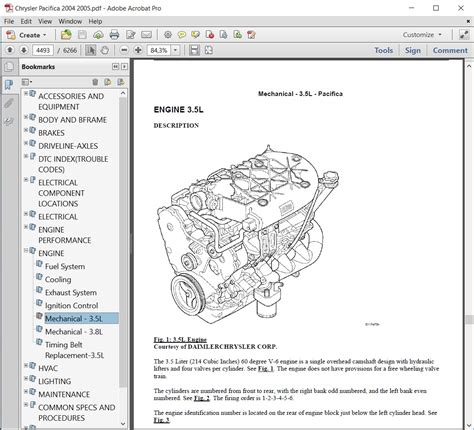Screen dimensions: 474x430
Task: Open the Edit menu
Action: (26, 21)
